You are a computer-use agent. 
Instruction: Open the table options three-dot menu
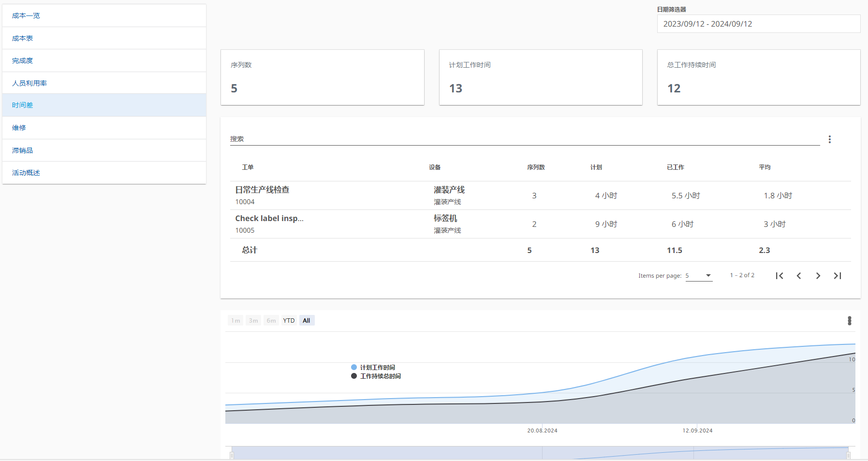pos(829,139)
